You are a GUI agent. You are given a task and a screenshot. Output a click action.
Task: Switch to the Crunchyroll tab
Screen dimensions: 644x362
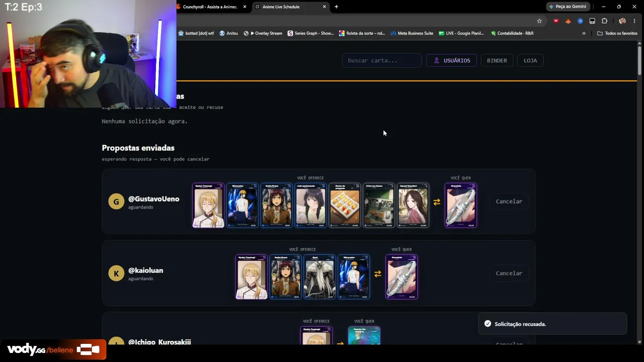(x=210, y=7)
